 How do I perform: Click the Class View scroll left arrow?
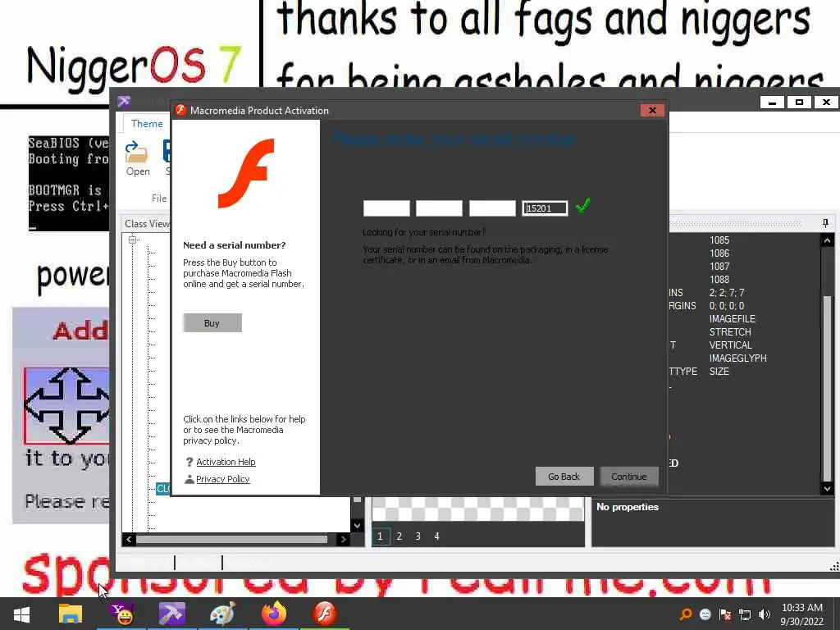tap(129, 540)
